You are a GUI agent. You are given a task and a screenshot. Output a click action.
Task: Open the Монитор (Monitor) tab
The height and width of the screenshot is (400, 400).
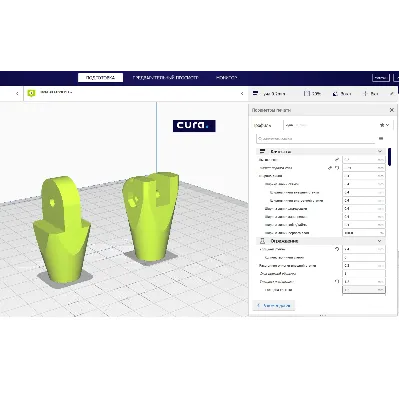(x=226, y=77)
